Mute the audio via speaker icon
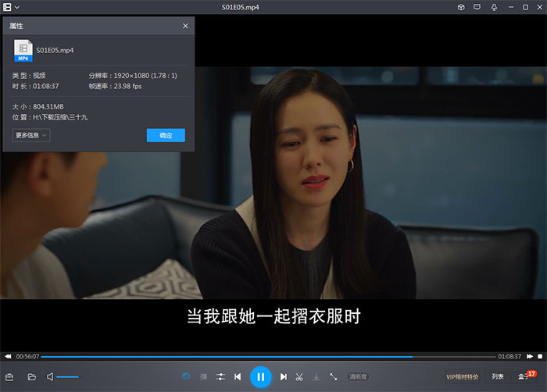Screen dimensions: 547x392 pyautogui.click(x=50, y=376)
